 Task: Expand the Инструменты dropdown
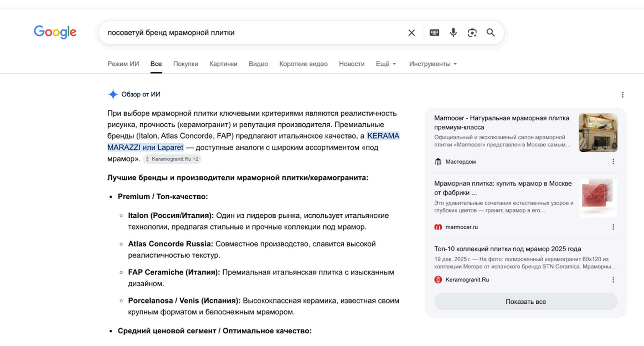tap(433, 64)
